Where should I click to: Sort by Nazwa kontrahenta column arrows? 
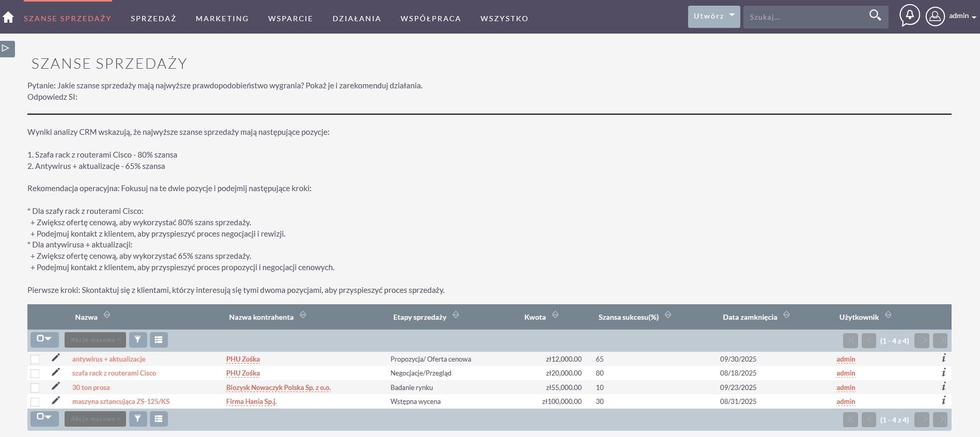click(303, 315)
